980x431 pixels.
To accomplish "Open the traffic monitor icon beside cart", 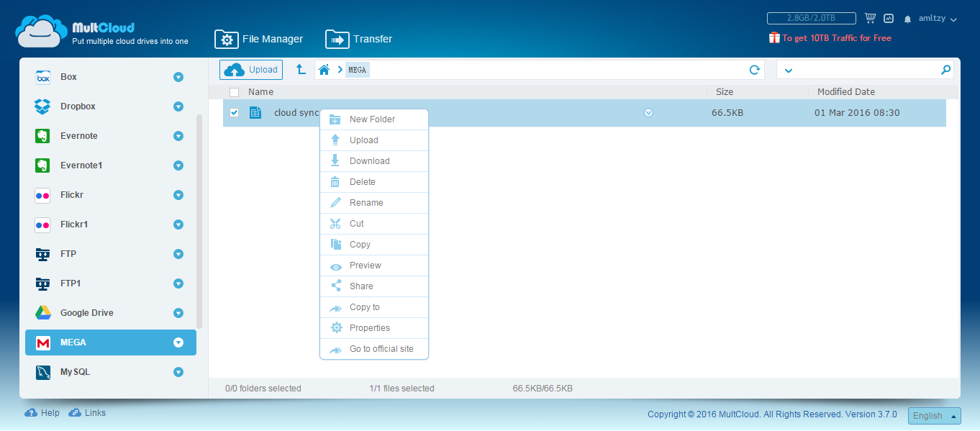I will 889,19.
